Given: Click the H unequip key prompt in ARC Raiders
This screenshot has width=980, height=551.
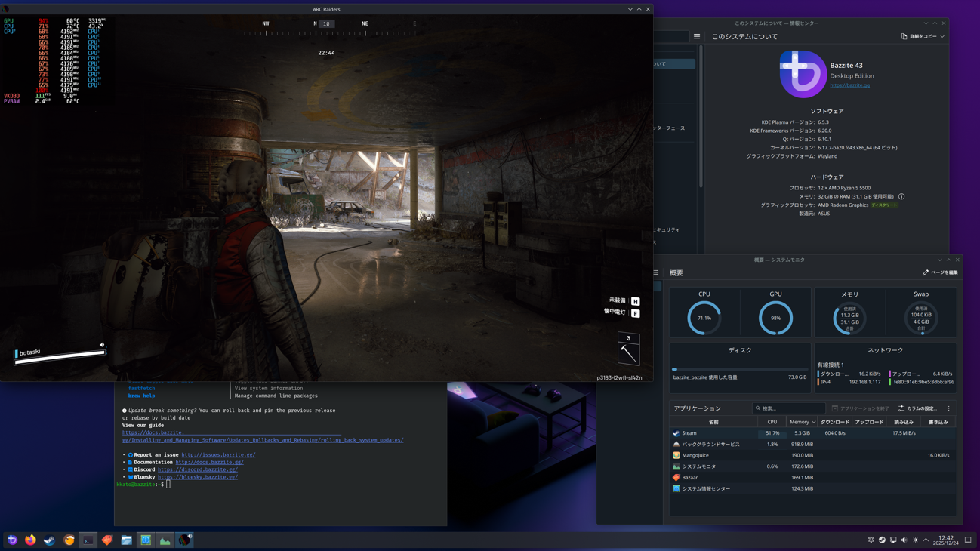Looking at the screenshot, I should (636, 301).
